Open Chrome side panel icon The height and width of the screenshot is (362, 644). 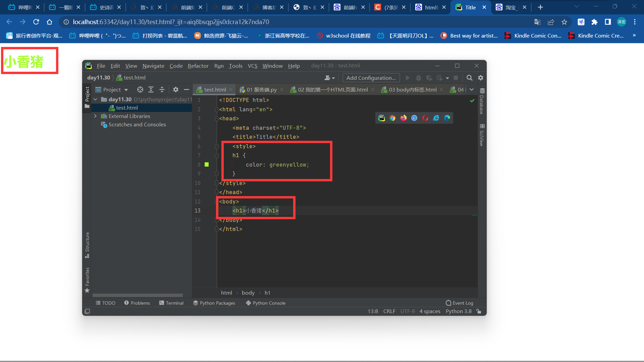[x=608, y=22]
